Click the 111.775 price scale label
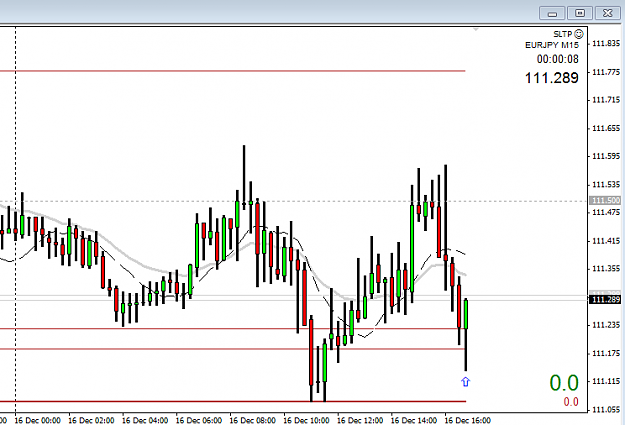The width and height of the screenshot is (625, 425). click(x=606, y=72)
